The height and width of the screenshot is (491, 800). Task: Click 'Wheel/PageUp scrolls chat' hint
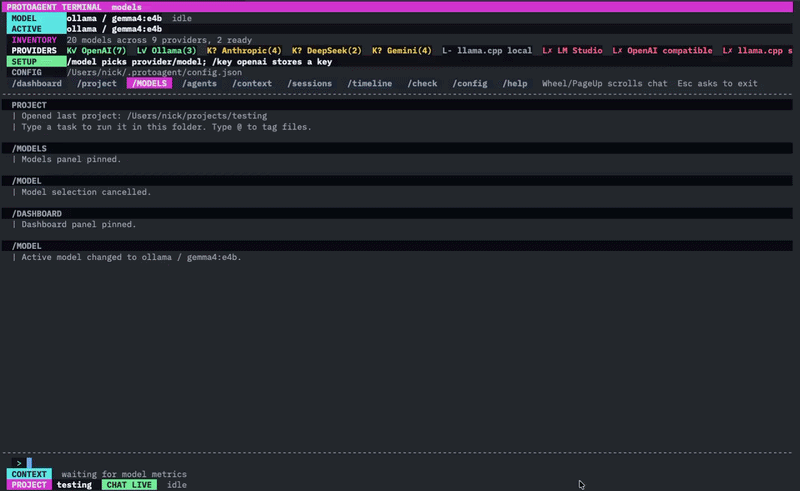click(605, 83)
